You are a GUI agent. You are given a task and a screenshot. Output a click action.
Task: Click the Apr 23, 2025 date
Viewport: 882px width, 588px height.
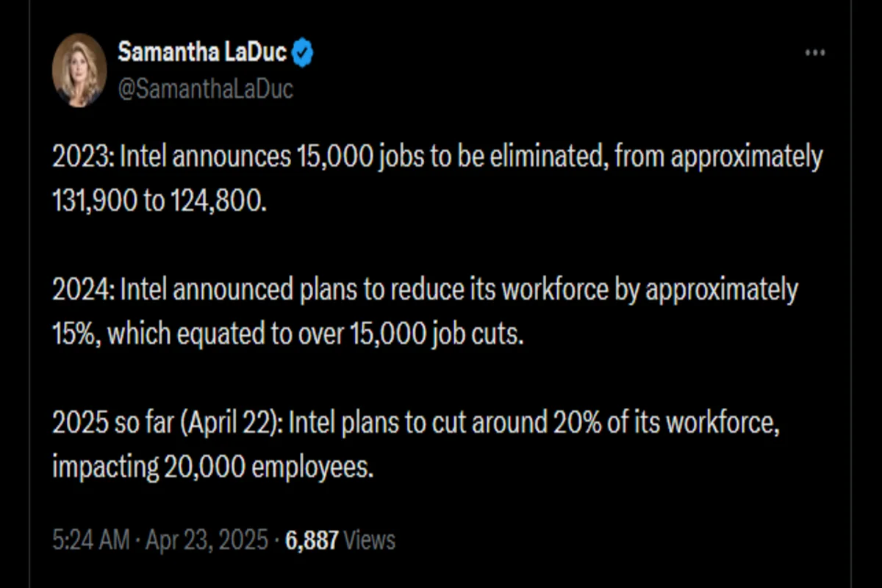[x=206, y=540]
